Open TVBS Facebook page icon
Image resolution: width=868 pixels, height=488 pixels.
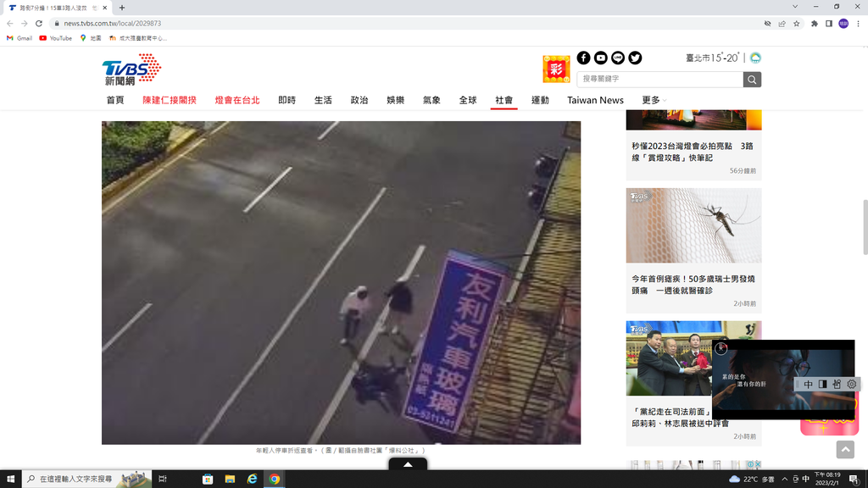[583, 58]
